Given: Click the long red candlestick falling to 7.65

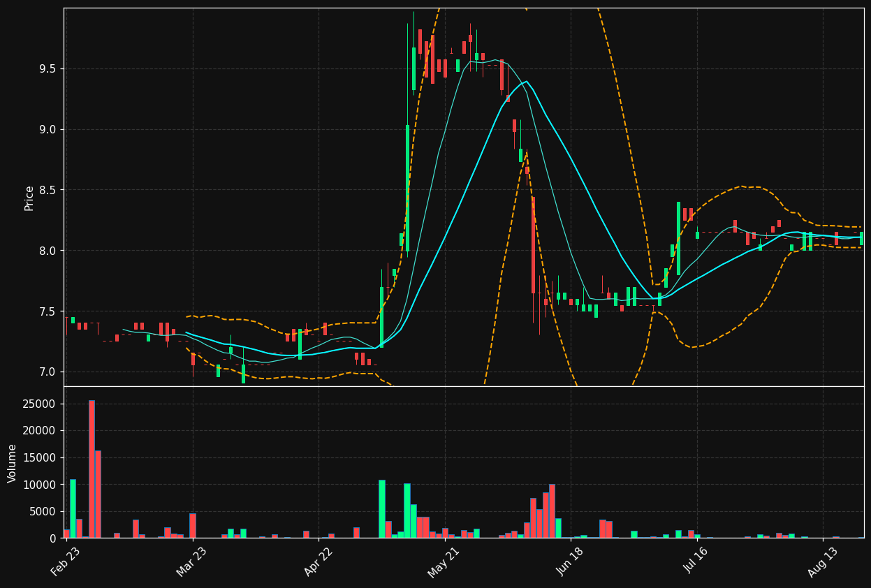Looking at the screenshot, I should pos(533,245).
